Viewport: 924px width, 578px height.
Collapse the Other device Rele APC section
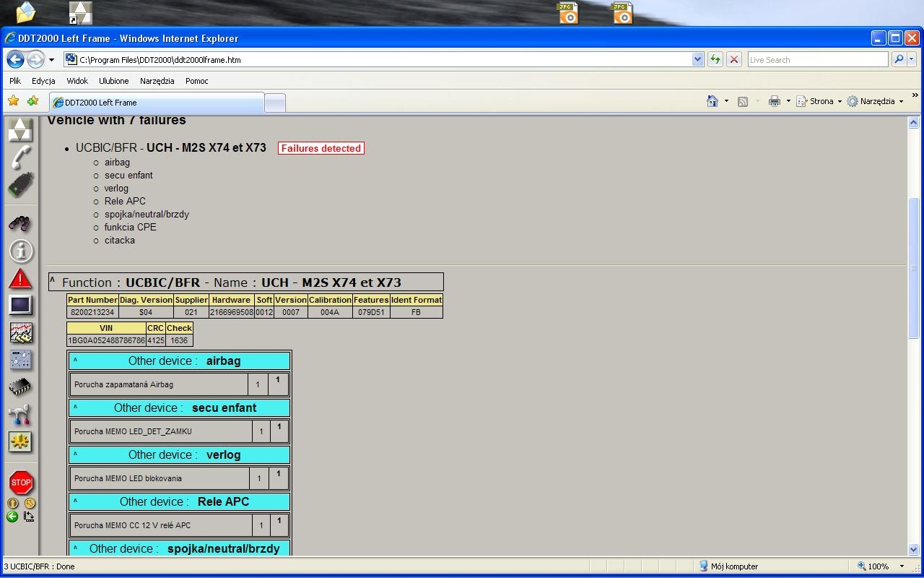tap(75, 501)
